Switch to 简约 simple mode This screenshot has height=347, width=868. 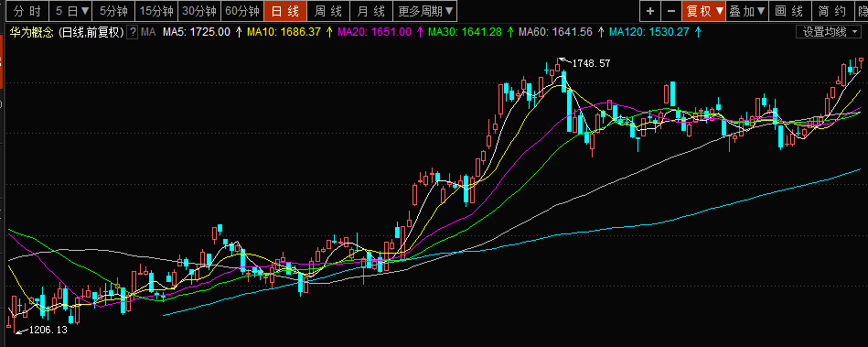click(x=832, y=11)
